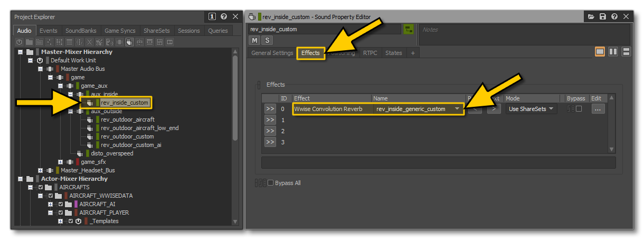The image size is (644, 240).
Task: Switch to the SoundBanks tab
Action: coord(81,31)
